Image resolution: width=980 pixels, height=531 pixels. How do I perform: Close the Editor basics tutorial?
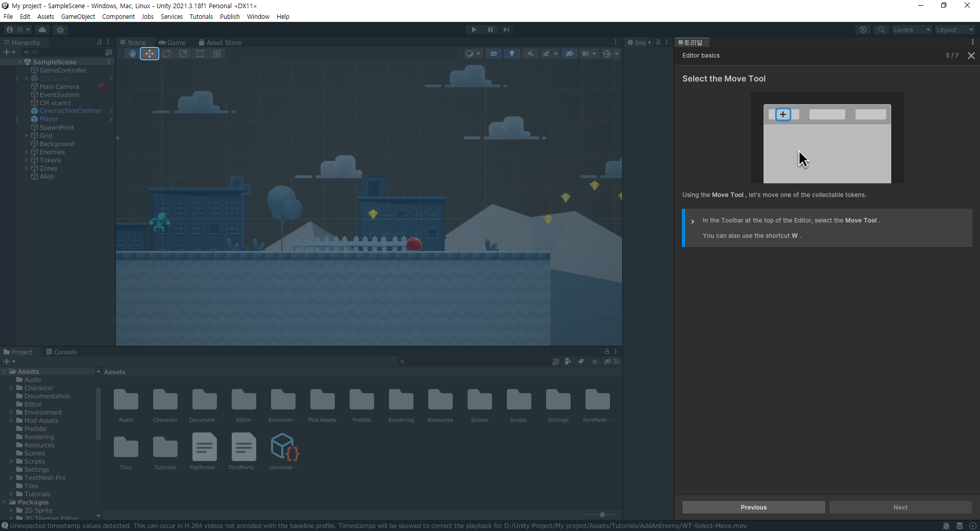pos(971,56)
